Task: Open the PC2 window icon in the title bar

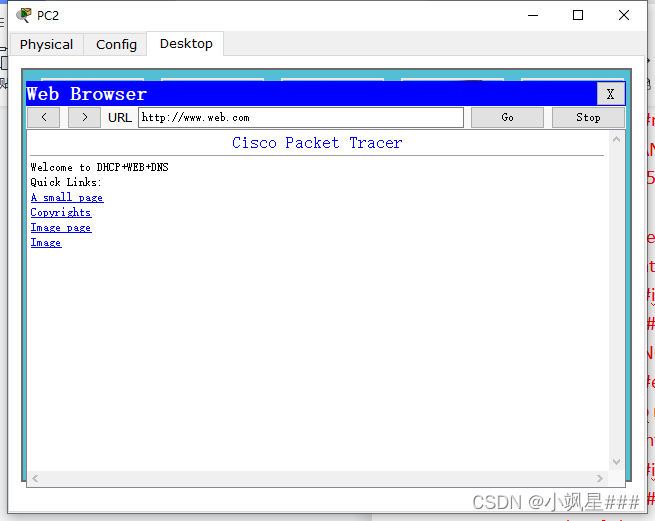Action: coord(23,15)
